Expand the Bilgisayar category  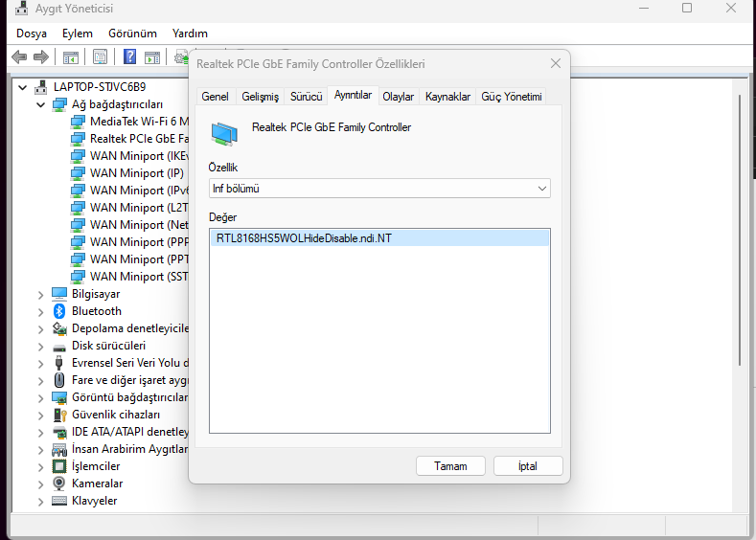click(40, 294)
